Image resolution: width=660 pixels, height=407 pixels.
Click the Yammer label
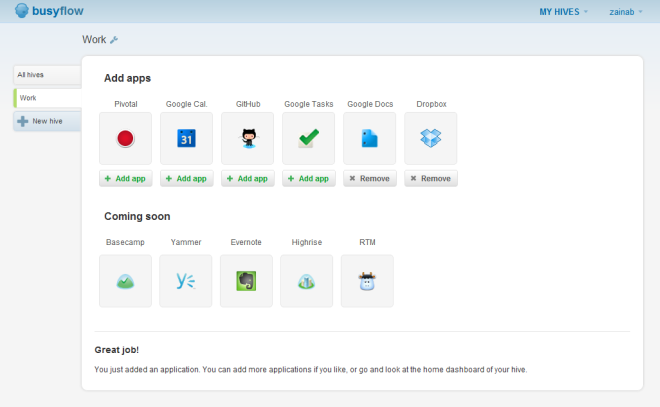click(186, 242)
